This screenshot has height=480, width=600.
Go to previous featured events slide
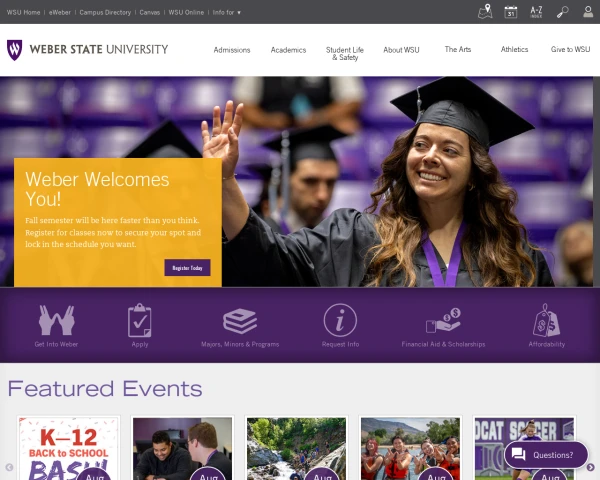9,467
